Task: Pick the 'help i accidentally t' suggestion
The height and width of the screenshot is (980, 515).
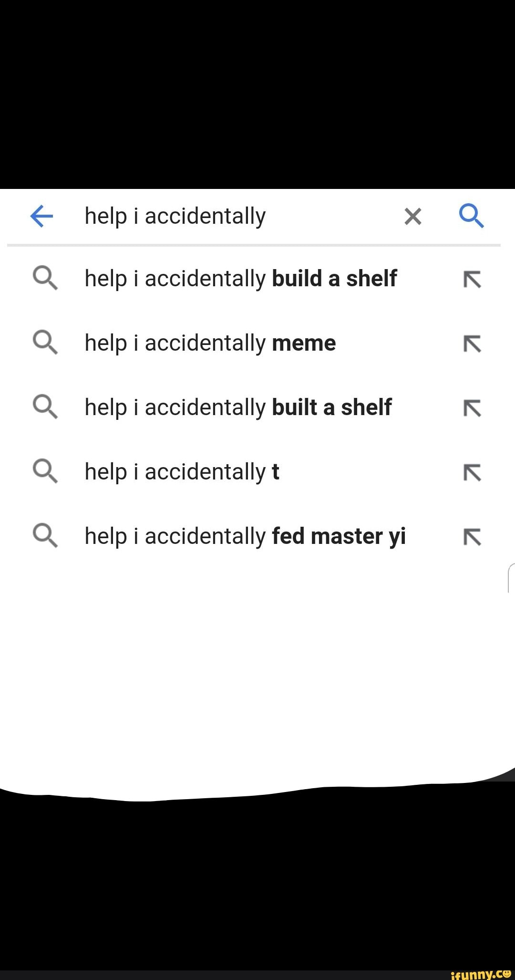Action: tap(182, 472)
